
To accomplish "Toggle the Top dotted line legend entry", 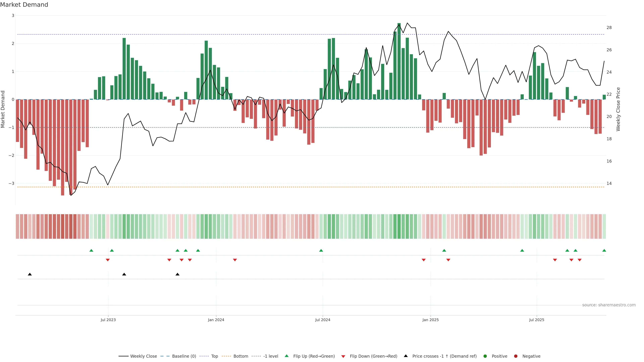I will (x=214, y=356).
